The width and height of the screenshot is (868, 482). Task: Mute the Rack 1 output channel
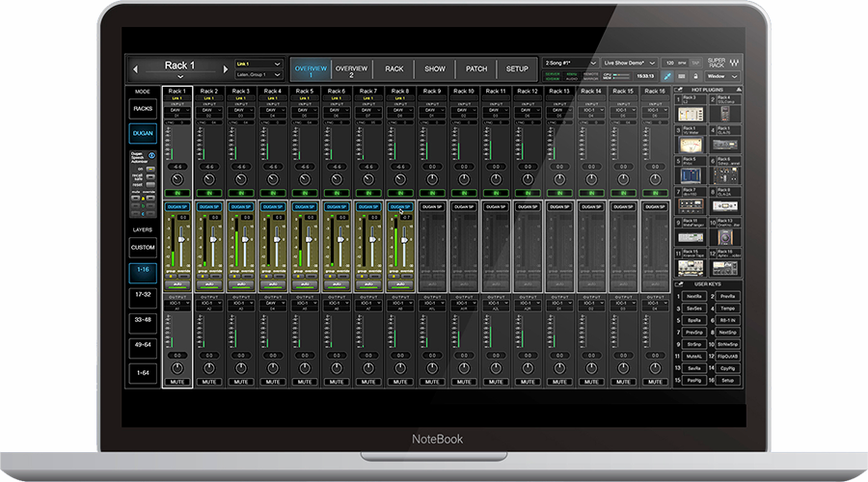[176, 382]
